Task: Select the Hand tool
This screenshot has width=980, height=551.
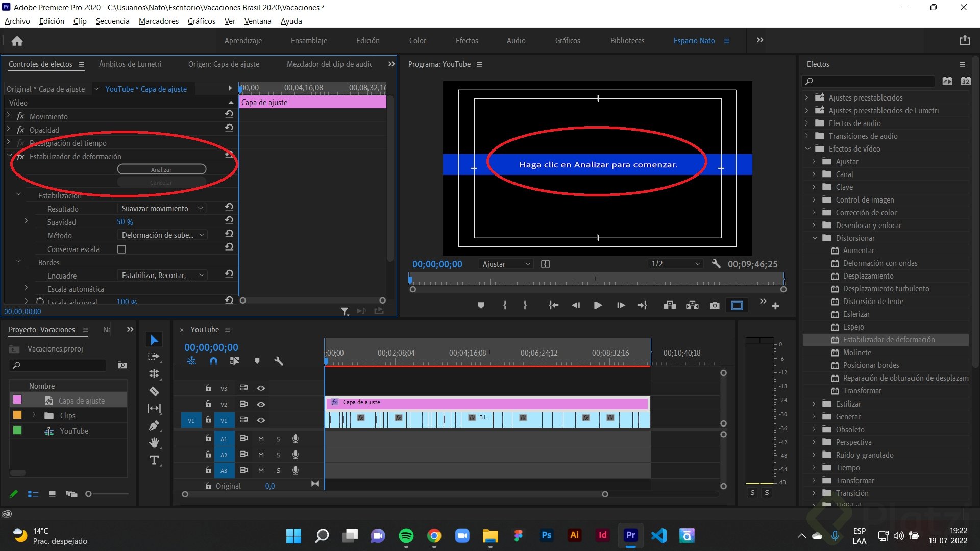Action: click(x=154, y=443)
